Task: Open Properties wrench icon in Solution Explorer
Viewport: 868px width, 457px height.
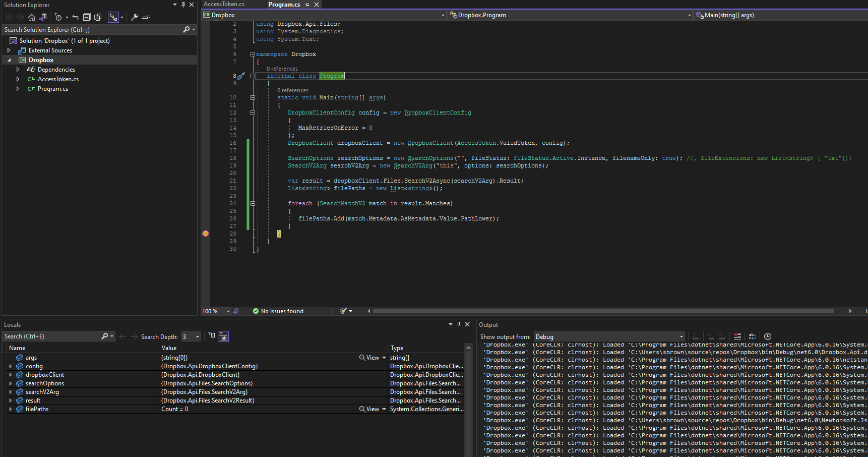Action: pyautogui.click(x=135, y=17)
